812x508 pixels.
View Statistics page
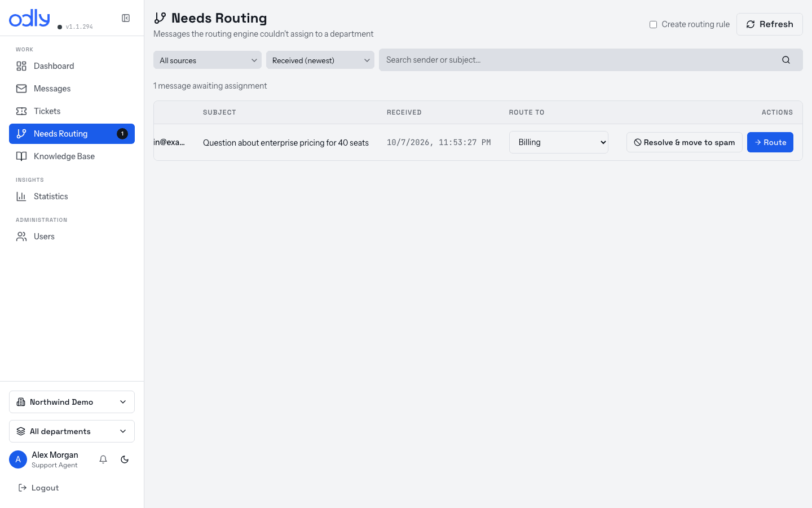72,196
